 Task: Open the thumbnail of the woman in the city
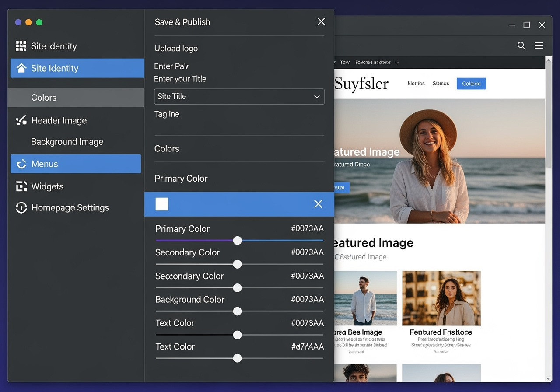pyautogui.click(x=441, y=298)
